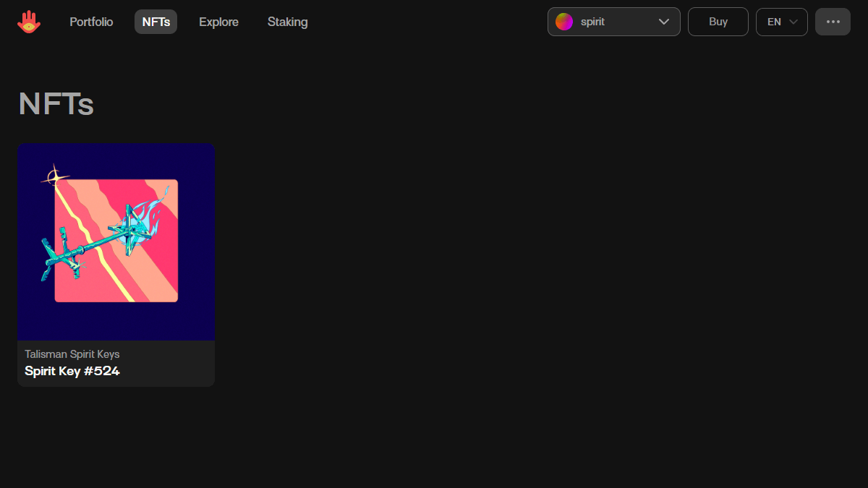Screen dimensions: 868x488
Task: Click the Talisman red hand logo
Action: pos(29,22)
